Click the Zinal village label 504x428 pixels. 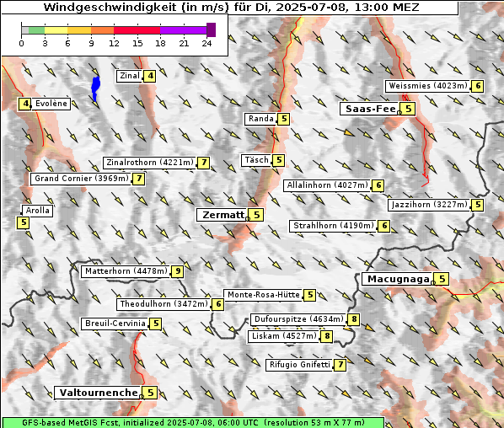129,76
